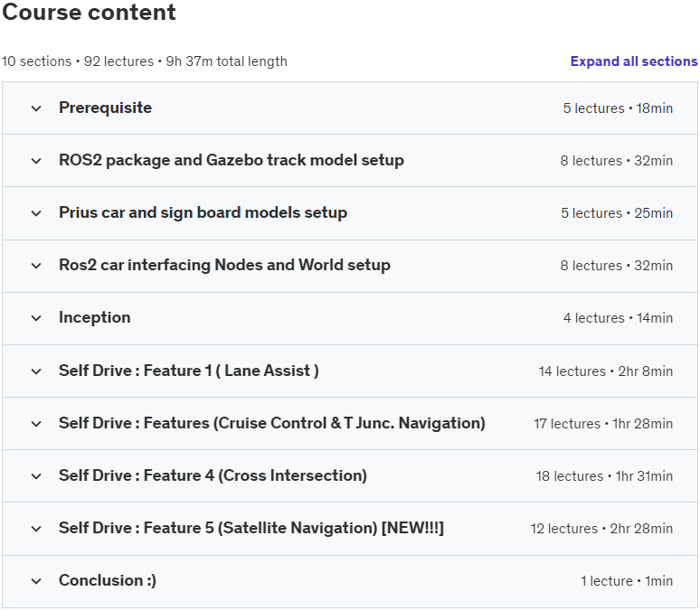The image size is (700, 611).
Task: Click '5 lectures • 25min' text
Action: click(x=617, y=213)
